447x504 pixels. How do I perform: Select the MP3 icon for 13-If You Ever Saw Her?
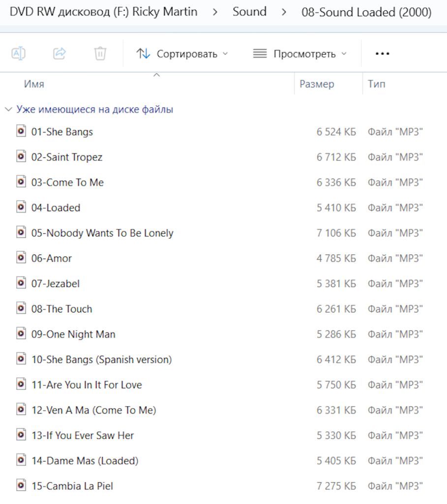21,435
